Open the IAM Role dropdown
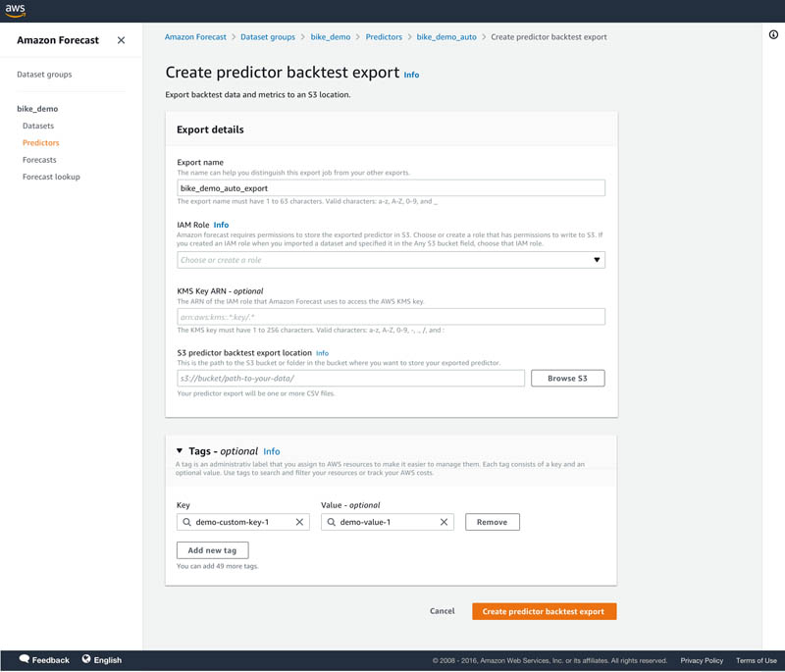 391,260
